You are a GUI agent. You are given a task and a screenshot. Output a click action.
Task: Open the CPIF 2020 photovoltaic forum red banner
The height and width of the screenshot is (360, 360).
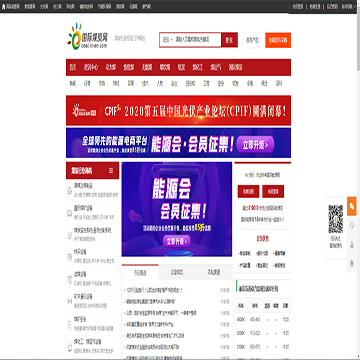click(x=178, y=110)
